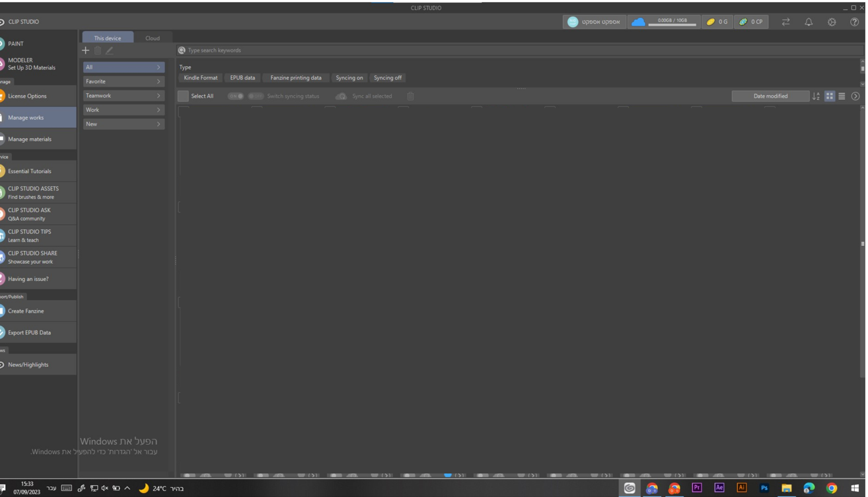Launch MODELER Set Up 3D Materials

click(38, 64)
